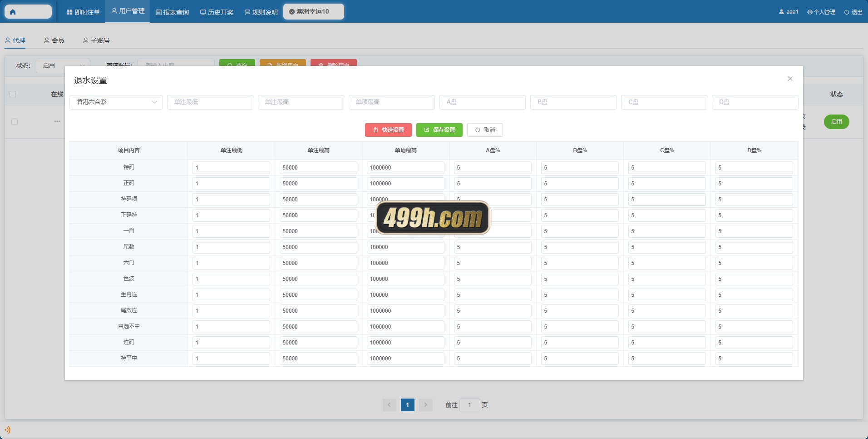Click 特平中 单注最高 field
Image resolution: width=868 pixels, height=439 pixels.
318,359
